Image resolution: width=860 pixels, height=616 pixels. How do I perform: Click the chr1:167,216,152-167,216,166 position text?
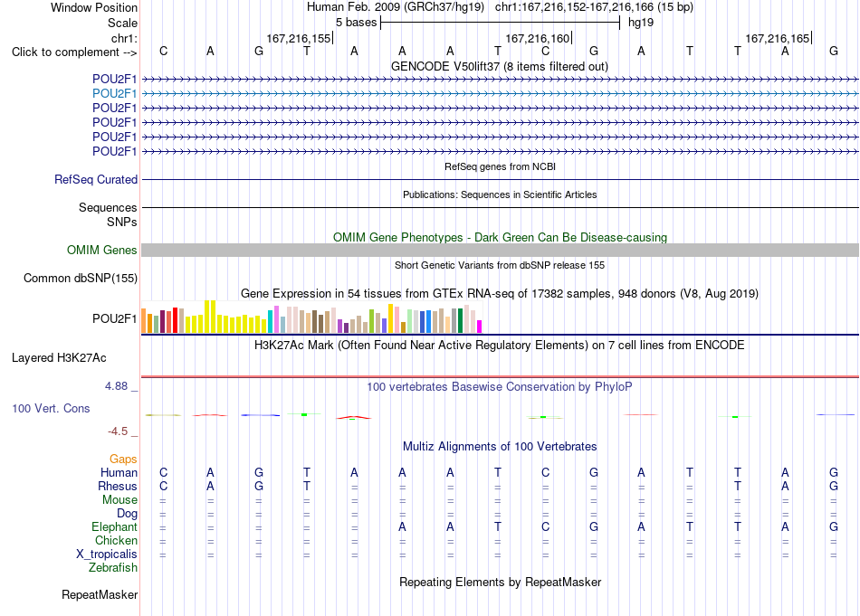click(x=594, y=7)
